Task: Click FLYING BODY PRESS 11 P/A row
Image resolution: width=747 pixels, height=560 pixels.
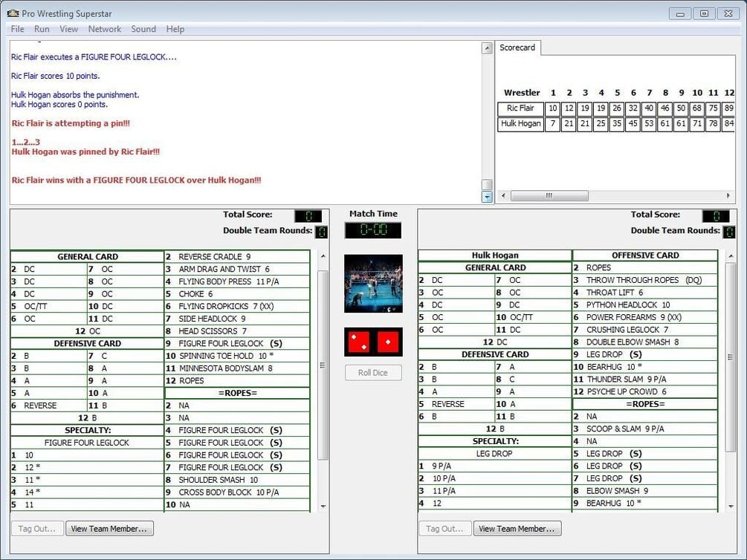Action: pos(237,281)
